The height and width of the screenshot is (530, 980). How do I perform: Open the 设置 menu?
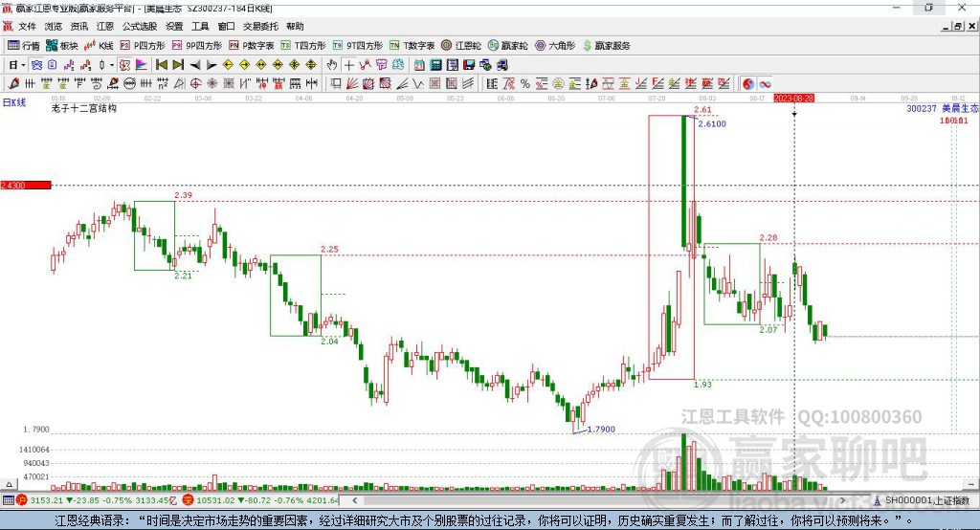pyautogui.click(x=174, y=26)
